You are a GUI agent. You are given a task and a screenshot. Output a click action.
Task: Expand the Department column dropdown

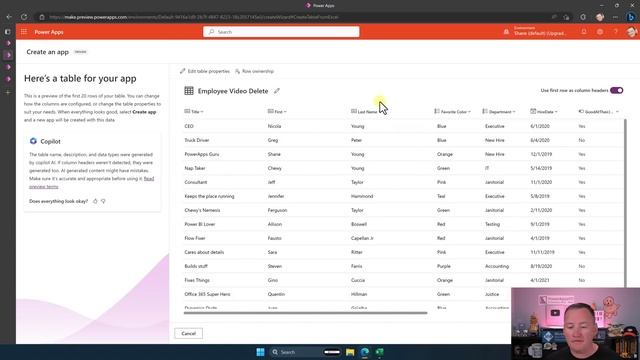point(514,111)
